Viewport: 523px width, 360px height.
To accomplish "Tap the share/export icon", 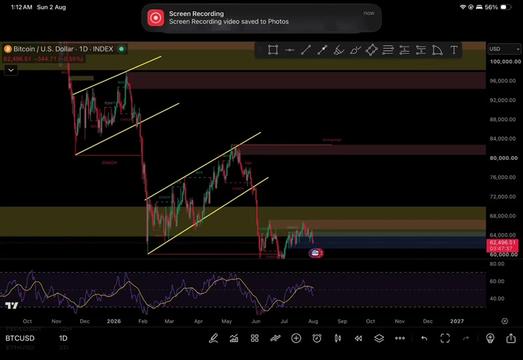I will click(x=511, y=338).
